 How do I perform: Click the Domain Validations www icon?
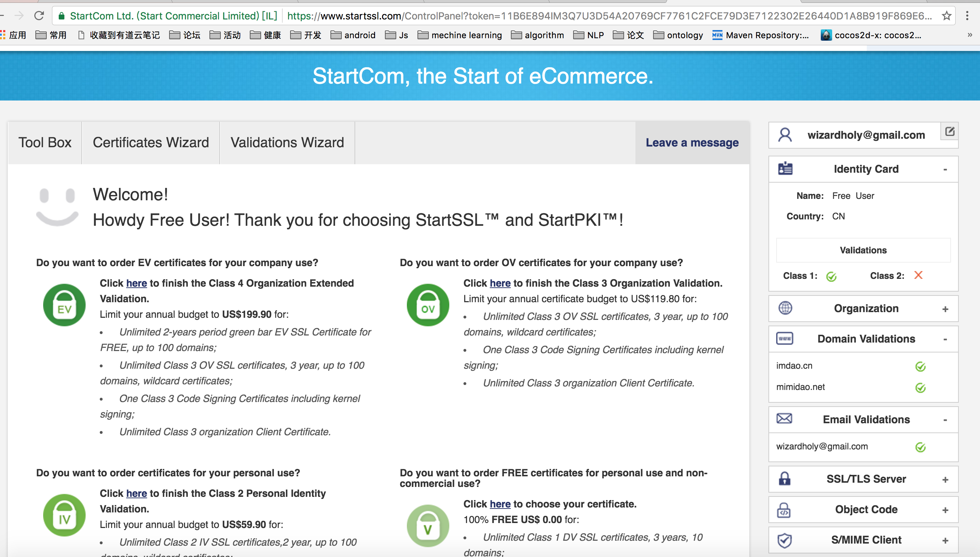point(785,338)
